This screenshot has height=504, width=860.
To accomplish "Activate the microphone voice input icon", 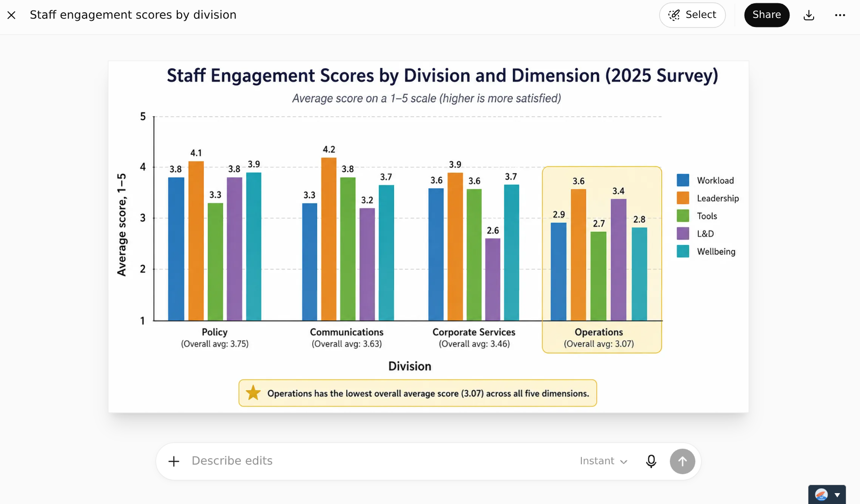I will (651, 461).
